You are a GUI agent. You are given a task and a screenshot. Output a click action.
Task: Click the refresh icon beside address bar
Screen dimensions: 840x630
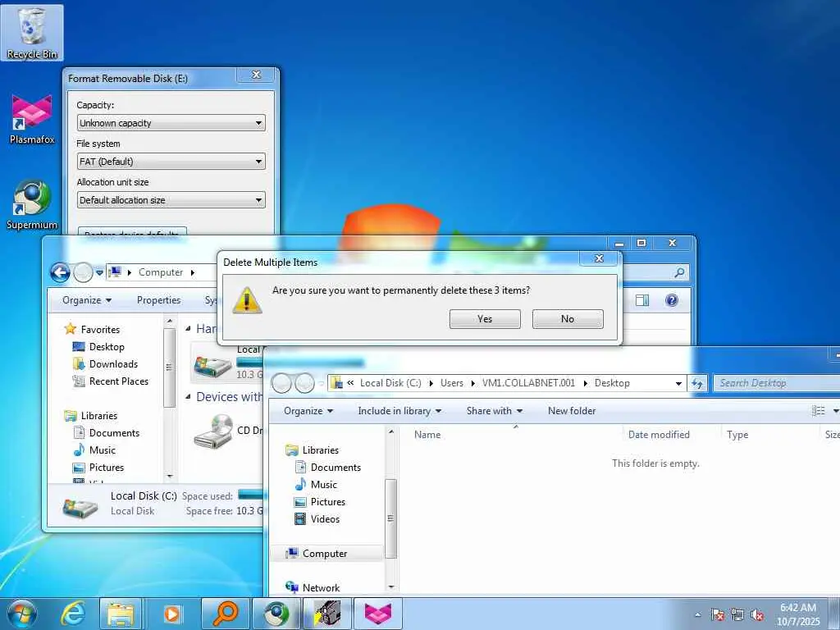point(697,384)
